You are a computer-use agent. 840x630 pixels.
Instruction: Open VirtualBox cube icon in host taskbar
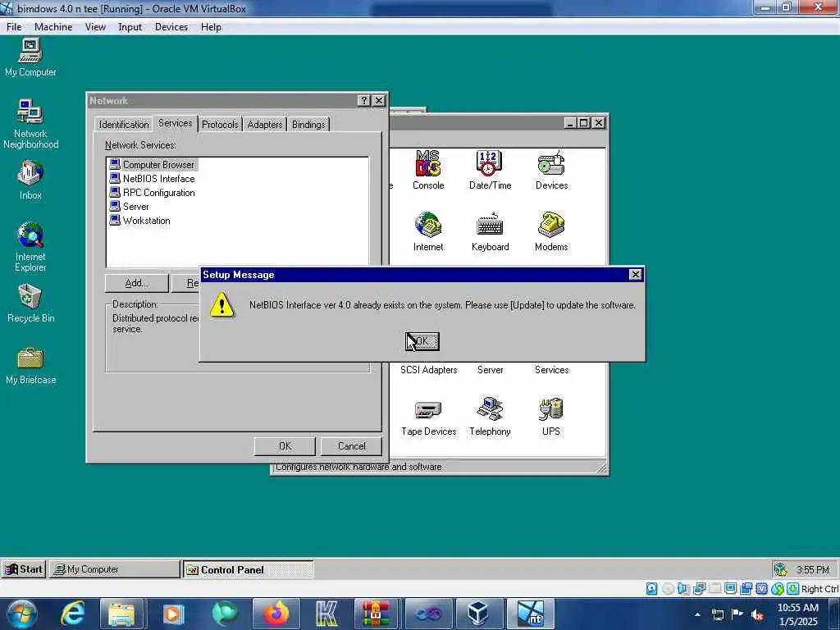[x=477, y=614]
